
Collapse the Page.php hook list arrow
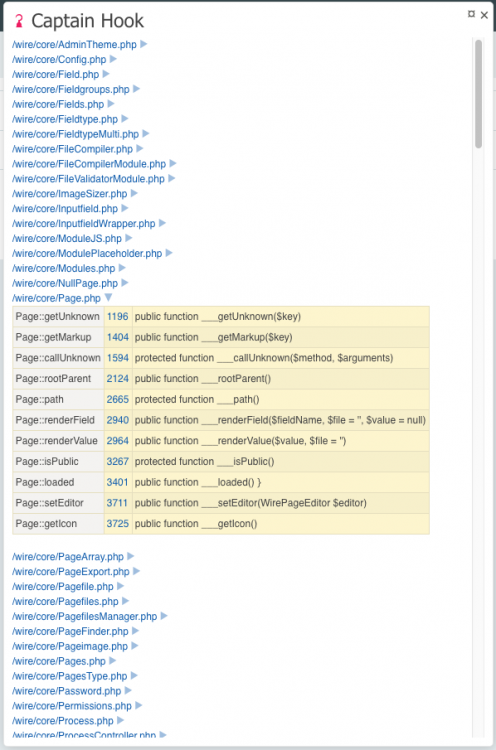[108, 298]
